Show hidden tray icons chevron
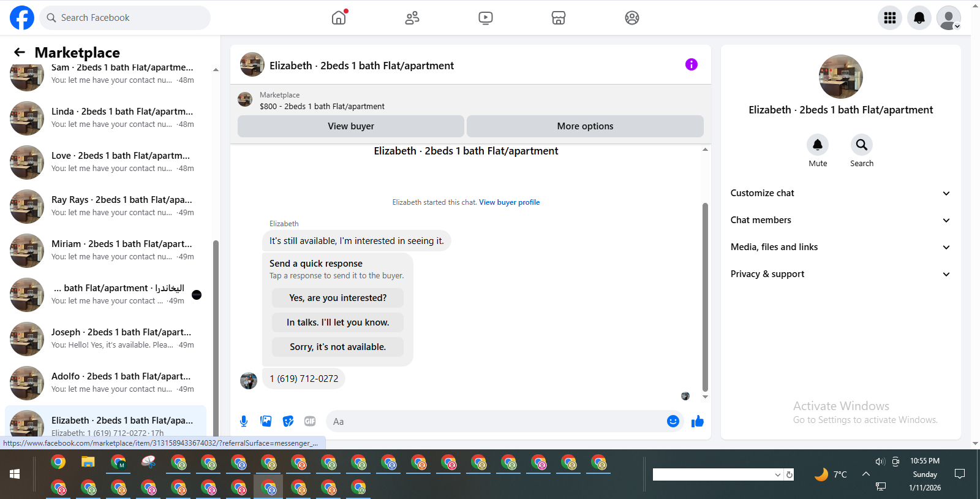 coord(865,474)
